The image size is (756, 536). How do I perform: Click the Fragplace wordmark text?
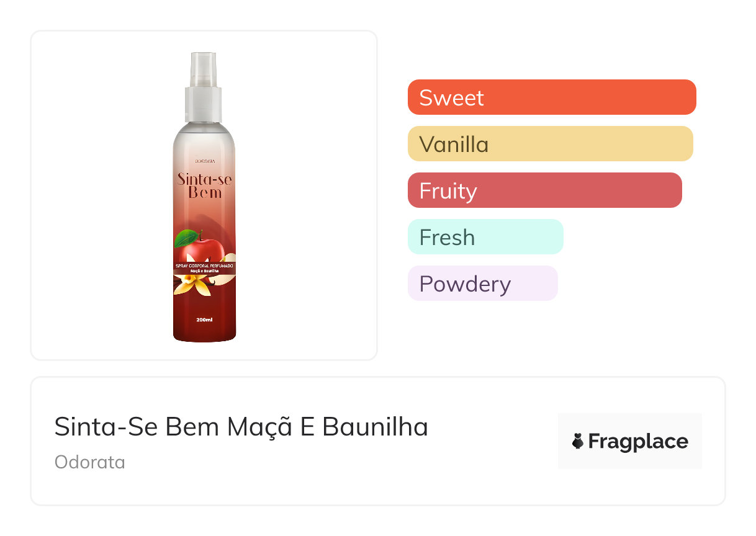638,441
